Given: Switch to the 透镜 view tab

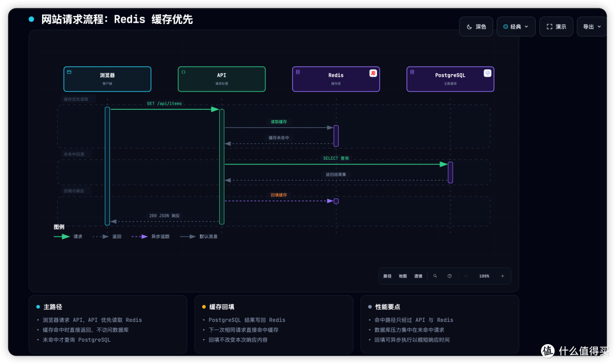Looking at the screenshot, I should [418, 276].
